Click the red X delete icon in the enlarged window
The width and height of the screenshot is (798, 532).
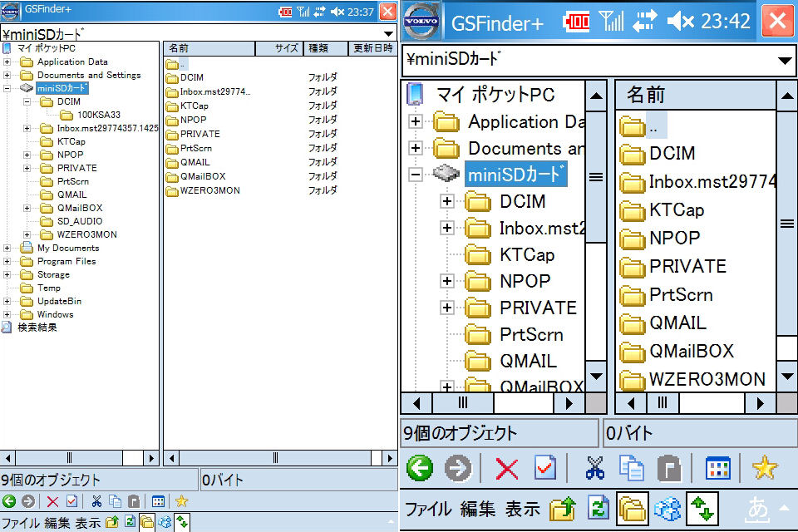click(x=506, y=469)
